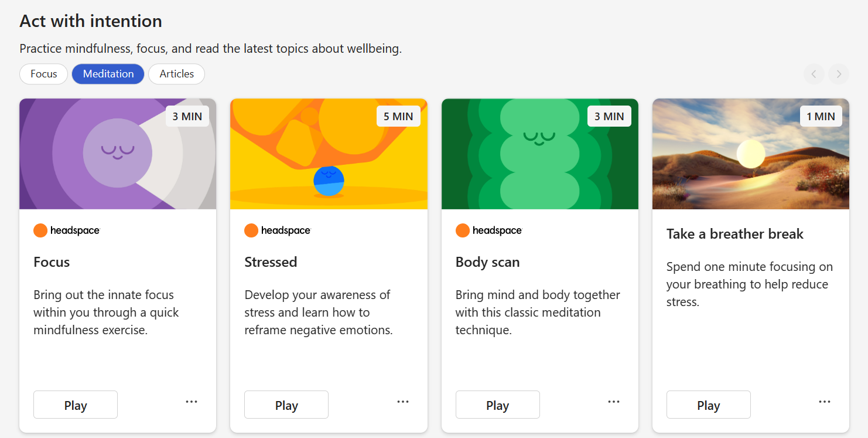Screen dimensions: 868x438
Task: Switch to the Focus tab
Action: click(x=44, y=74)
